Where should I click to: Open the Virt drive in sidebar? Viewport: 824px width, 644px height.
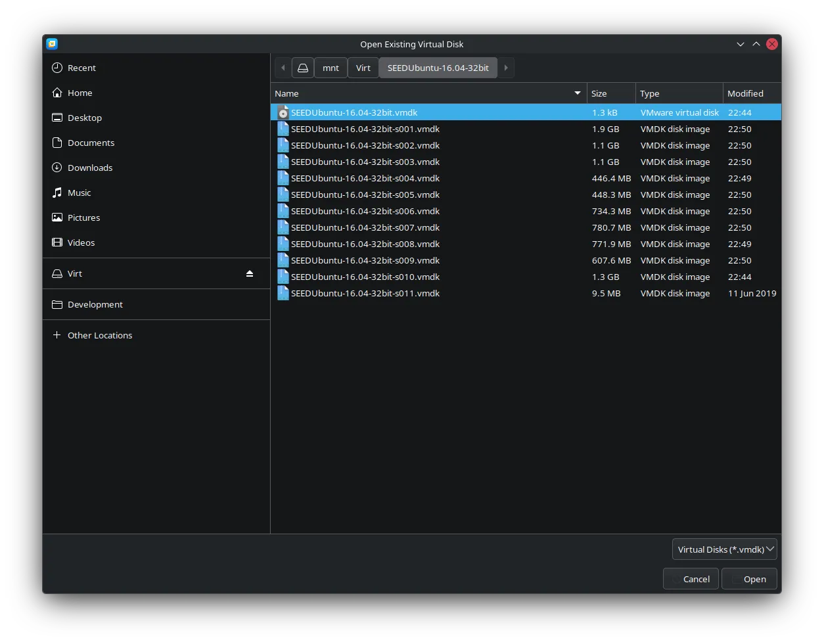[156, 273]
